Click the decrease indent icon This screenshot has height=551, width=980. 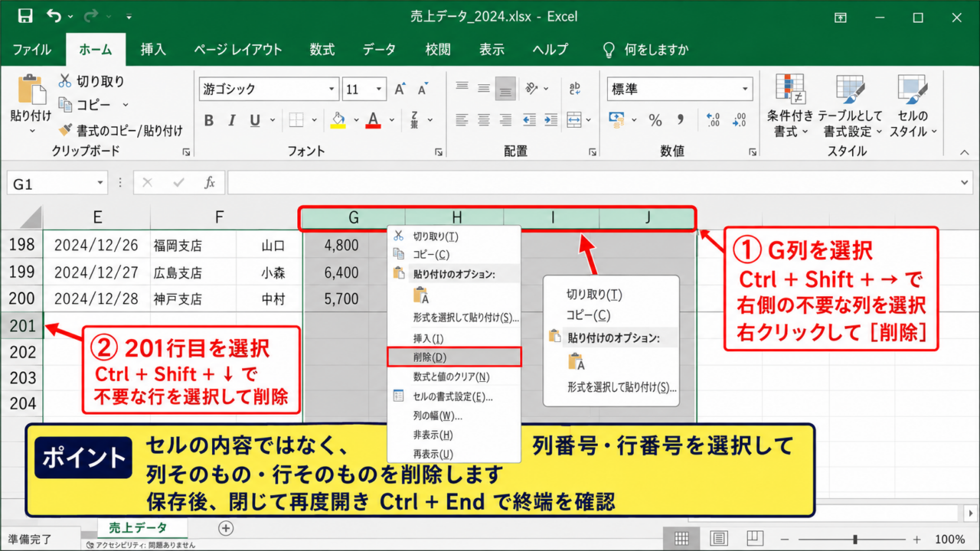528,120
